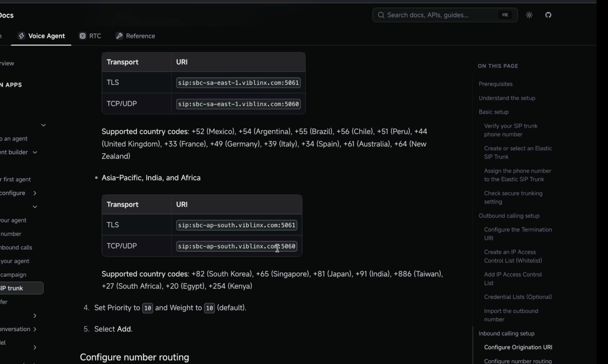This screenshot has width=608, height=364.
Task: Click URI sip:sbc-ap-south.viblinx.com:5060
Action: pos(237,246)
